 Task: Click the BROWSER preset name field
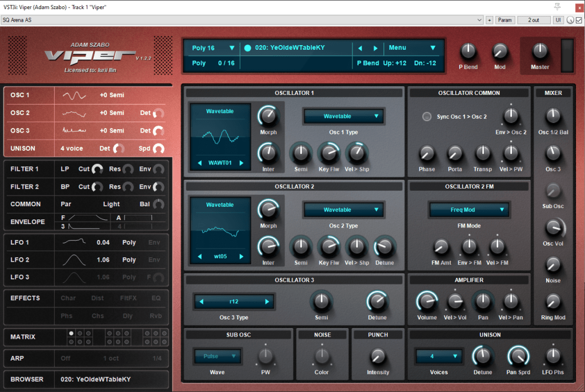96,379
